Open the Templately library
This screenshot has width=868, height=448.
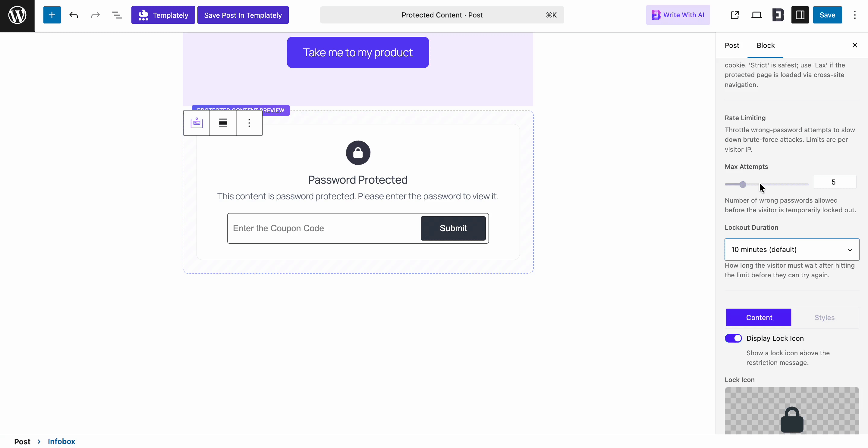click(163, 15)
